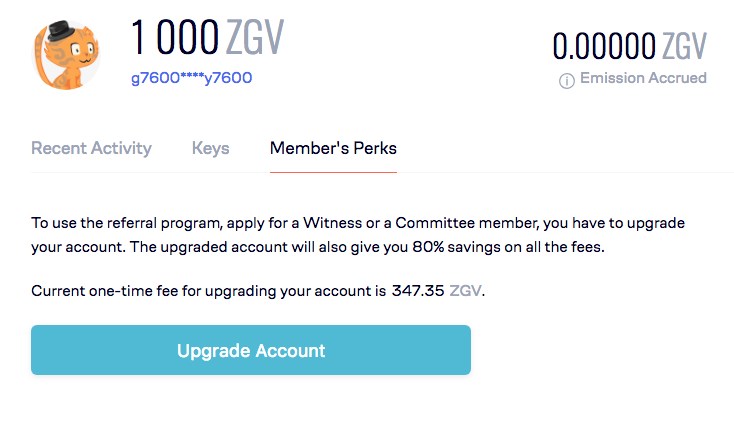Click the 1 000 balance amount
This screenshot has width=734, height=428.
175,37
